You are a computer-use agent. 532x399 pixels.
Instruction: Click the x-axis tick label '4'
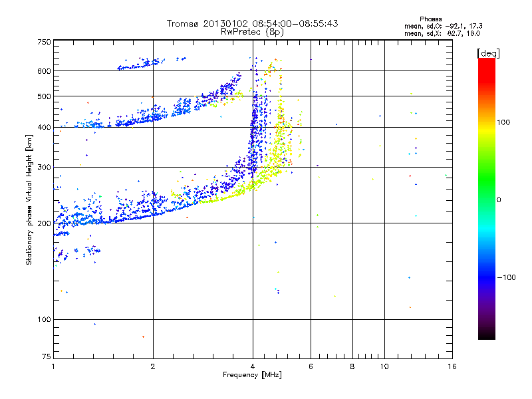[253, 366]
